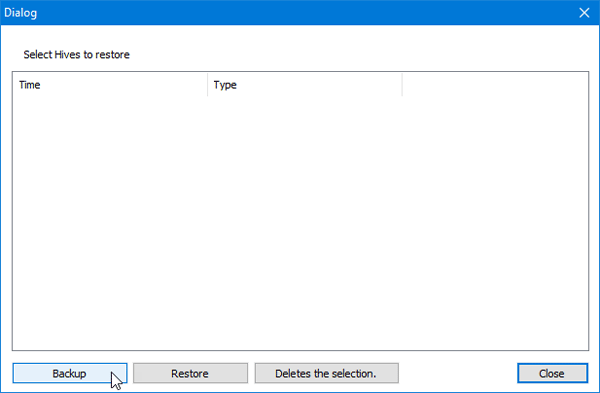Sort the hive list by Time

point(110,85)
